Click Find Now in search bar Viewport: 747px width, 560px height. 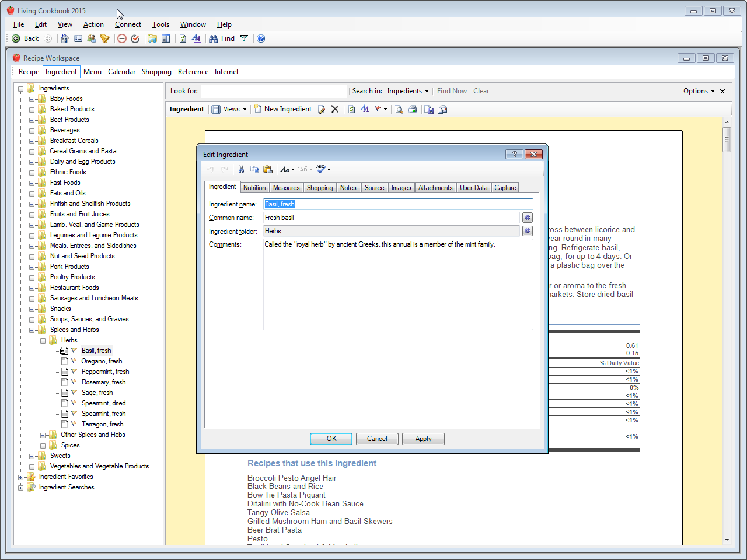click(x=452, y=91)
